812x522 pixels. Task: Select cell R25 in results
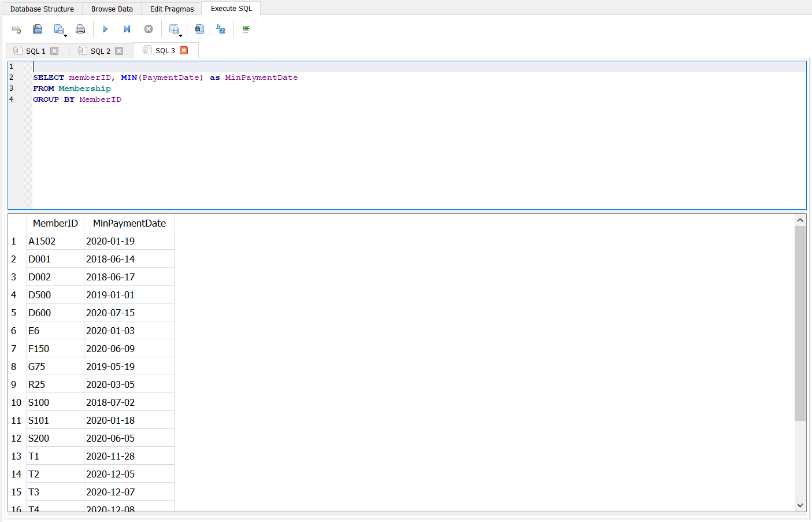(55, 384)
